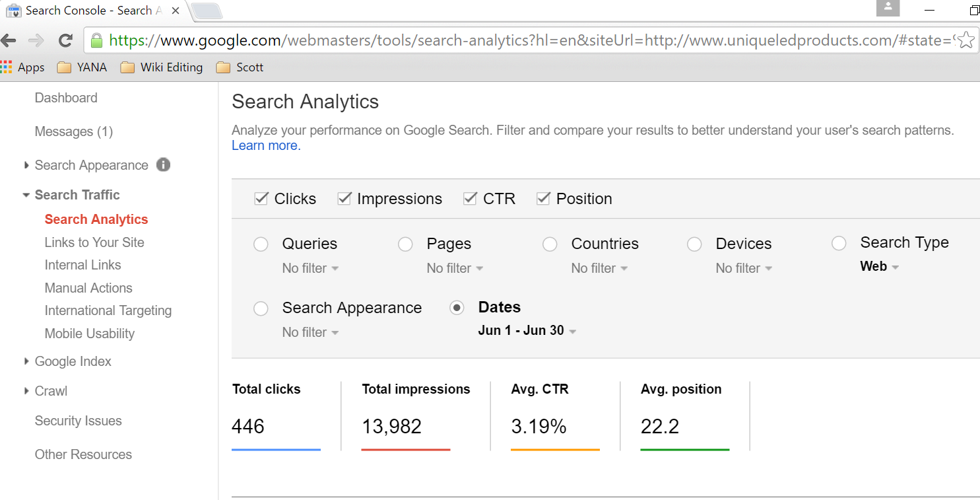Open the Mobile Usability sidebar item
Image resolution: width=980 pixels, height=500 pixels.
[90, 334]
